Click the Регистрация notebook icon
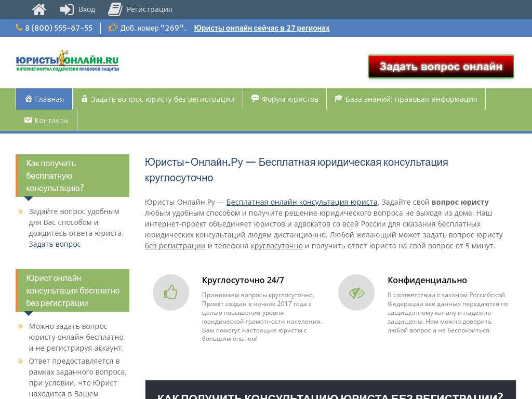The image size is (532, 399). click(x=115, y=9)
